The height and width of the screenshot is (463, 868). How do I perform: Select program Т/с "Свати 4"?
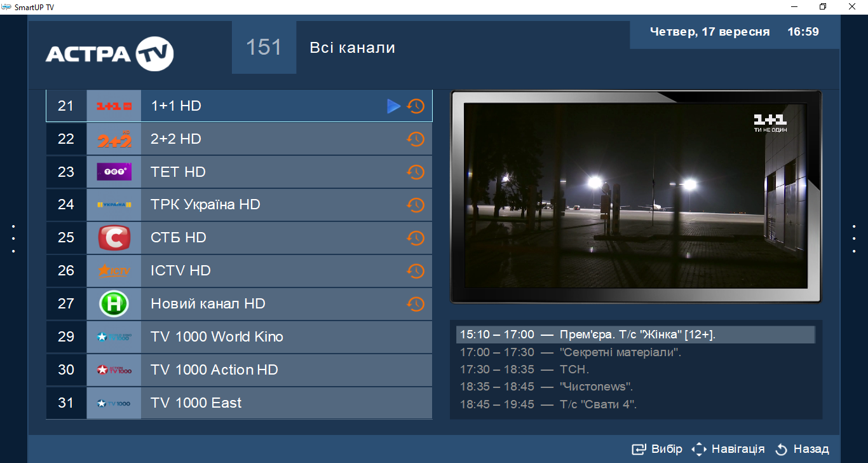click(548, 404)
